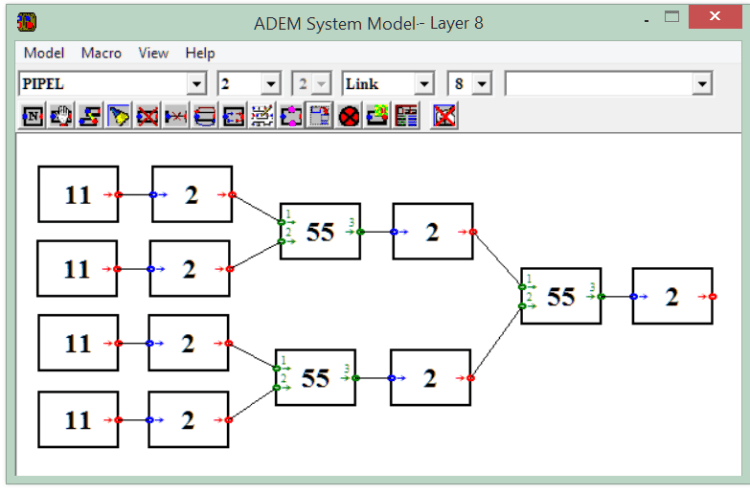Click the table list toolbar icon
Viewport: 750px width, 494px height.
(407, 116)
